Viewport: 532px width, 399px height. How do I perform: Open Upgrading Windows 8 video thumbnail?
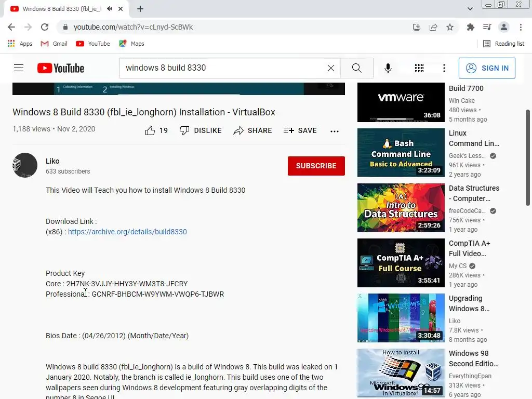[x=401, y=318]
